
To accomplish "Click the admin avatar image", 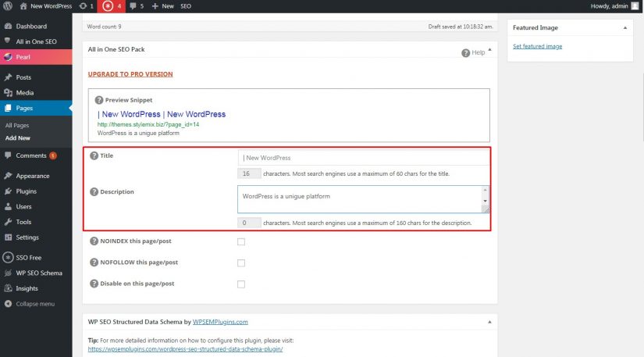I will (635, 6).
